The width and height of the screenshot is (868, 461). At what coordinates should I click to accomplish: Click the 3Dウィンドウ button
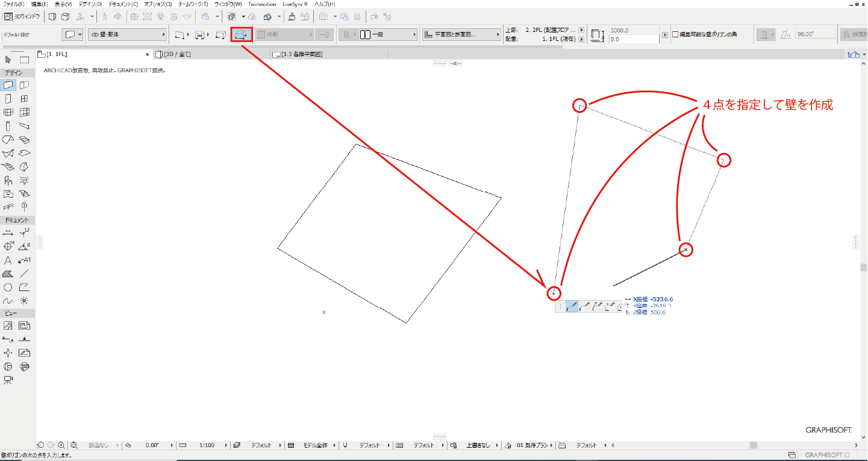23,16
